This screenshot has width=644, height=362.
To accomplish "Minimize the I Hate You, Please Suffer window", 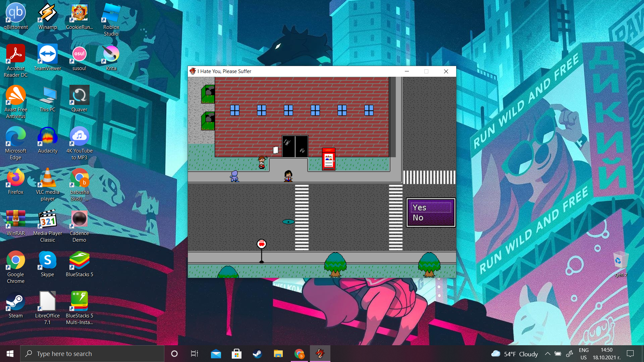I will [x=407, y=71].
